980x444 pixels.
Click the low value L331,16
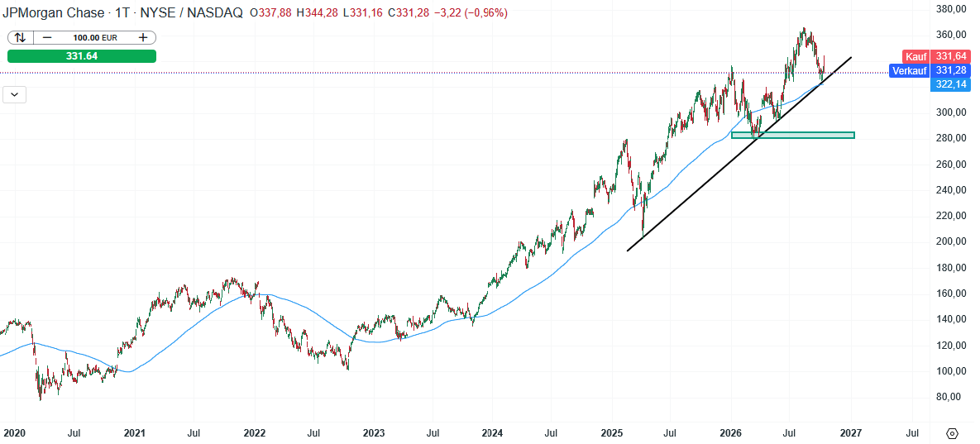pyautogui.click(x=362, y=12)
